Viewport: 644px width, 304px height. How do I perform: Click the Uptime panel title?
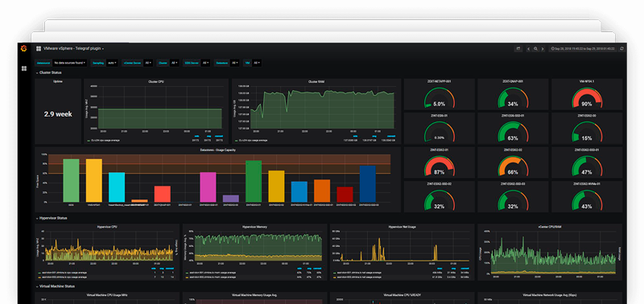pos(58,82)
